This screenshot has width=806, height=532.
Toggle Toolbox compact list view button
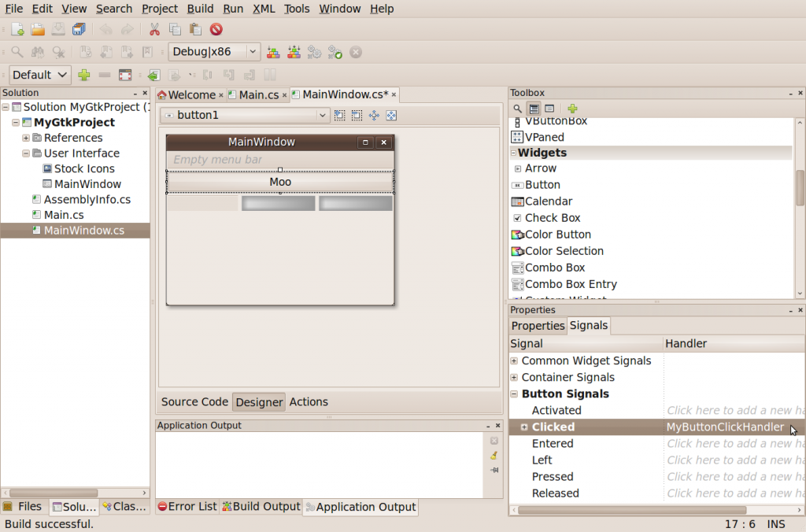(549, 109)
